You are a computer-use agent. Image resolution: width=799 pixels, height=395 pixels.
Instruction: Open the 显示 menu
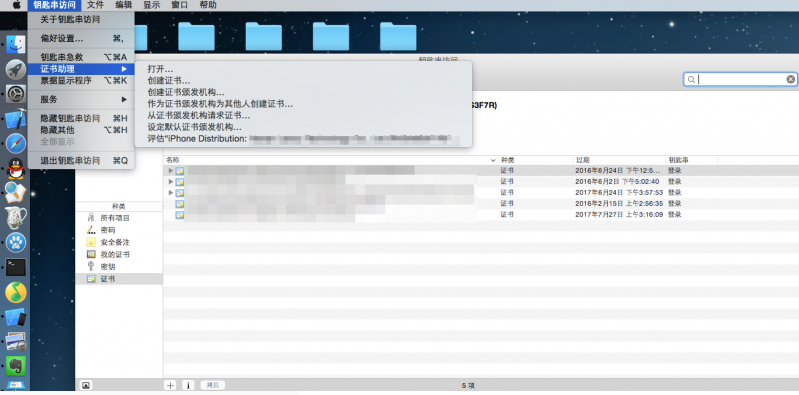coord(151,5)
